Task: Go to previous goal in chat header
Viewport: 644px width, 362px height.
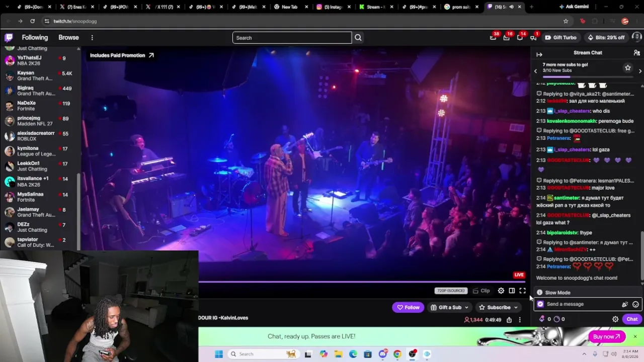Action: pyautogui.click(x=535, y=71)
